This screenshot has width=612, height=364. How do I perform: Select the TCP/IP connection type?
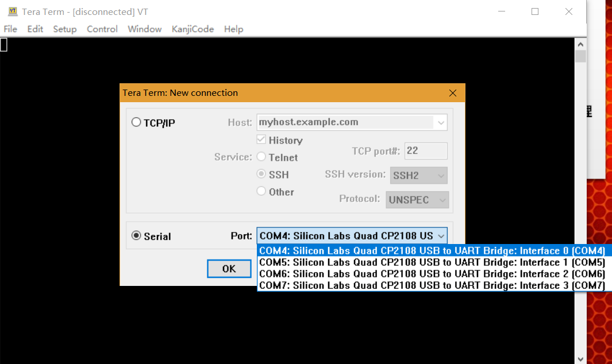point(136,122)
